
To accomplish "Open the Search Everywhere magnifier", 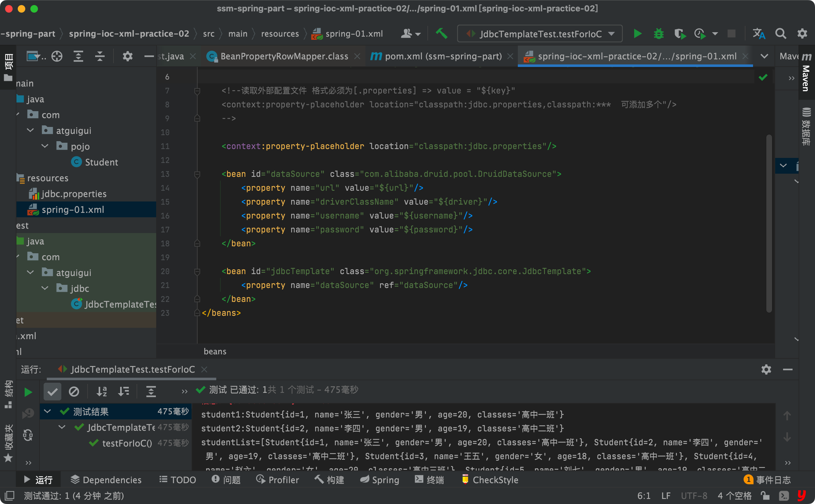I will coord(781,34).
